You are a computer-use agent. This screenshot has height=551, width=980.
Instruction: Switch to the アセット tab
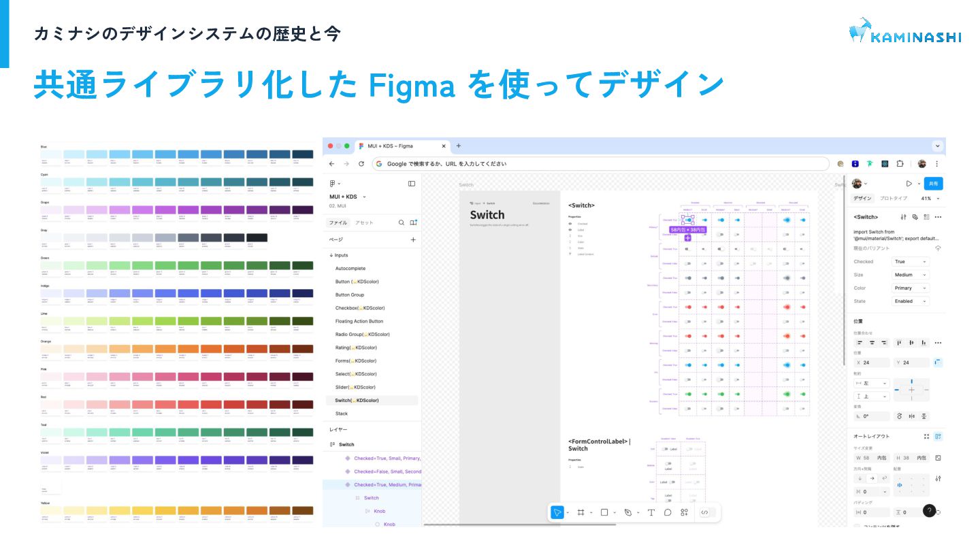pos(364,222)
